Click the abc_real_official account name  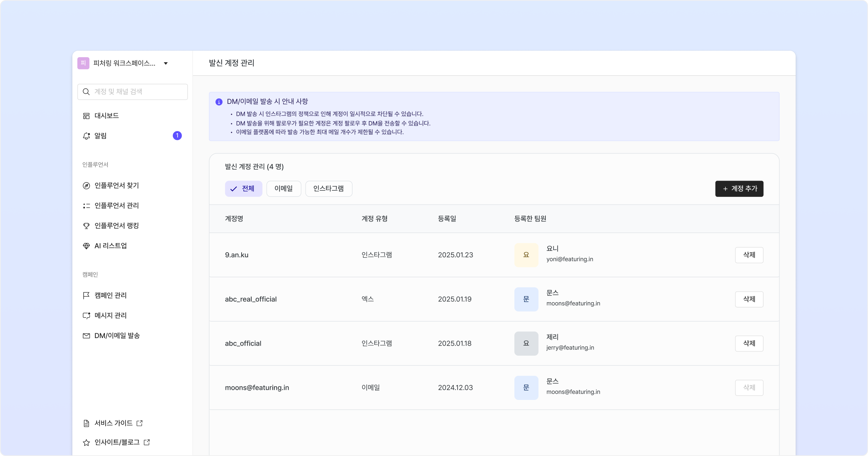tap(251, 299)
